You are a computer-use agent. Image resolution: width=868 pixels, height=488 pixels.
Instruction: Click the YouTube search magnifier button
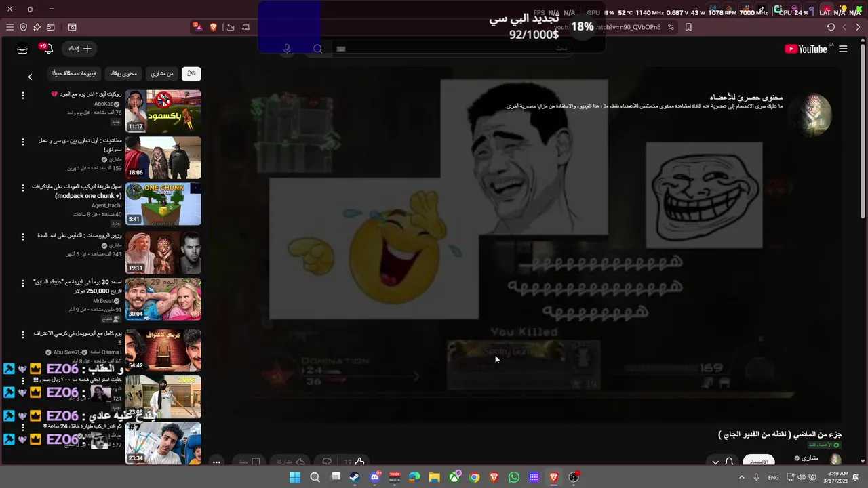(317, 49)
